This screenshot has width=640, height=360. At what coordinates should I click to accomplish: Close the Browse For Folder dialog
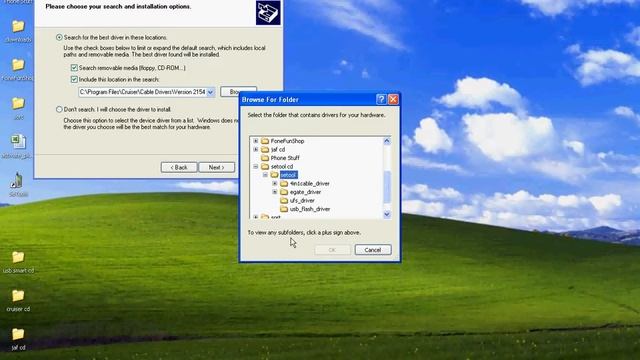[x=393, y=99]
